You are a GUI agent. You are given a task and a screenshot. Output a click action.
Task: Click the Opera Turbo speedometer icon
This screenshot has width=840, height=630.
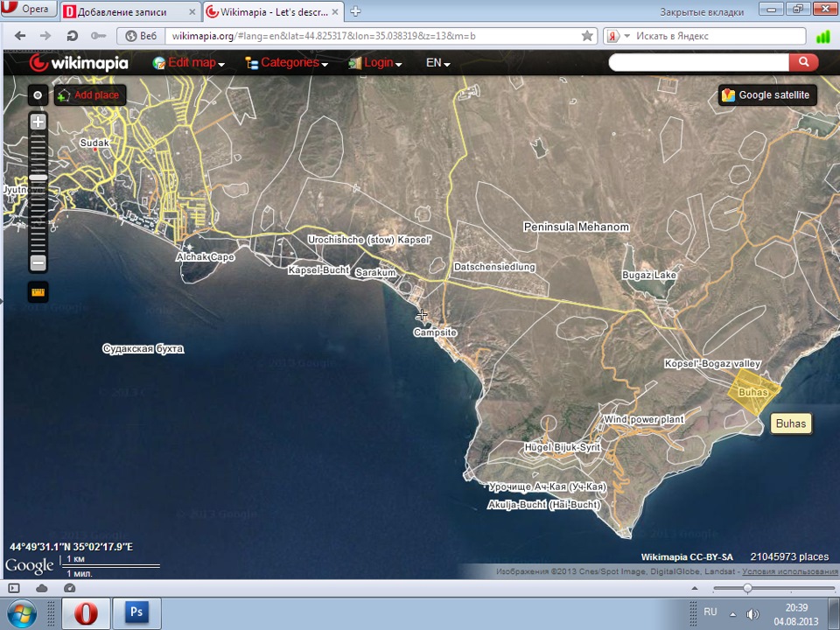click(x=70, y=588)
